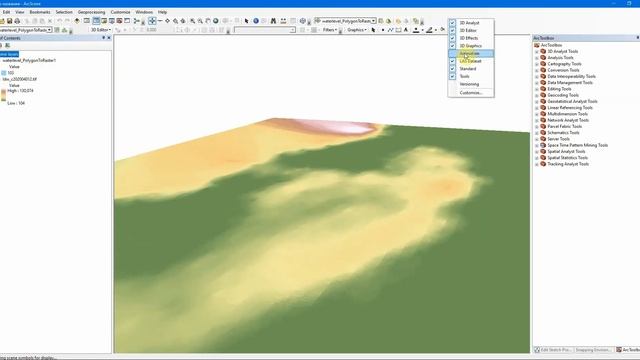Click the ArcToolbox root icon

pyautogui.click(x=537, y=45)
